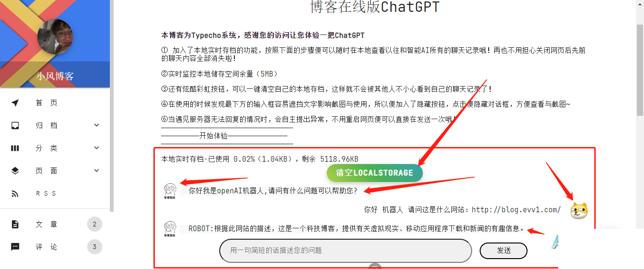Open the blog.evv1.com link in chat
The height and width of the screenshot is (269, 644).
click(x=516, y=210)
